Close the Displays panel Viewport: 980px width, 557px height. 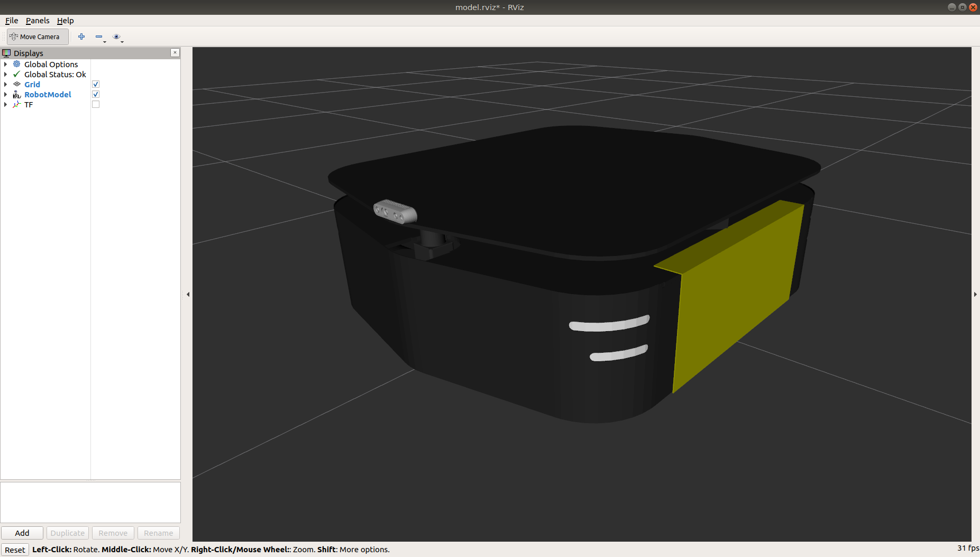[175, 53]
